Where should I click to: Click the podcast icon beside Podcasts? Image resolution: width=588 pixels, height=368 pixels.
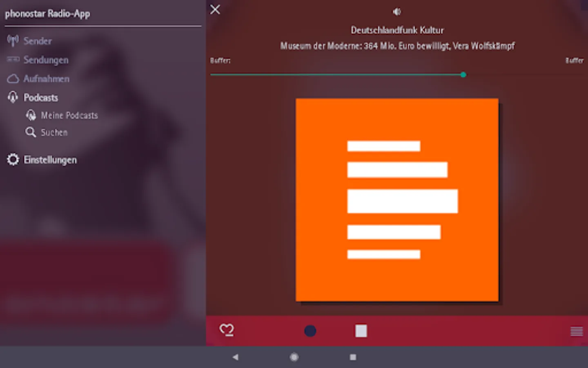[13, 97]
